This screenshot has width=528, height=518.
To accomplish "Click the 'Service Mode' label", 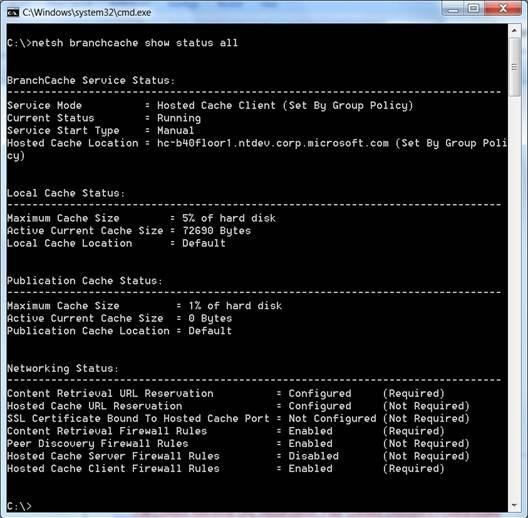I will click(44, 105).
